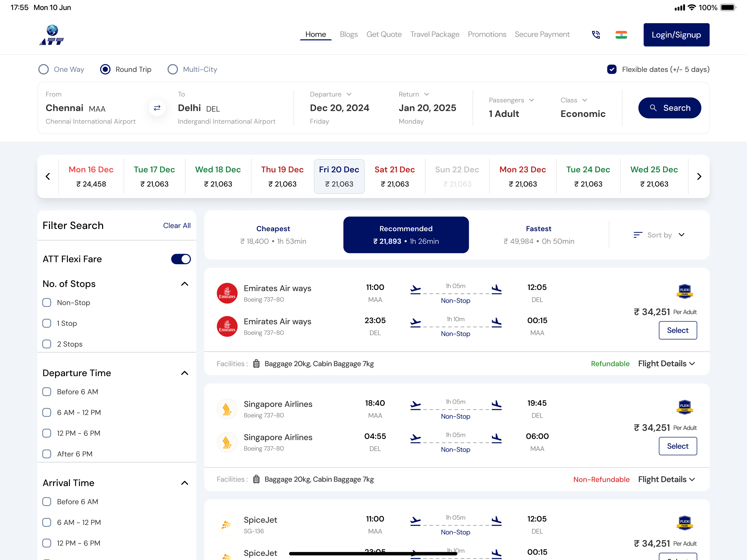Click the Emirates logo on the 23:05 flight
This screenshot has width=747, height=560.
pyautogui.click(x=227, y=326)
